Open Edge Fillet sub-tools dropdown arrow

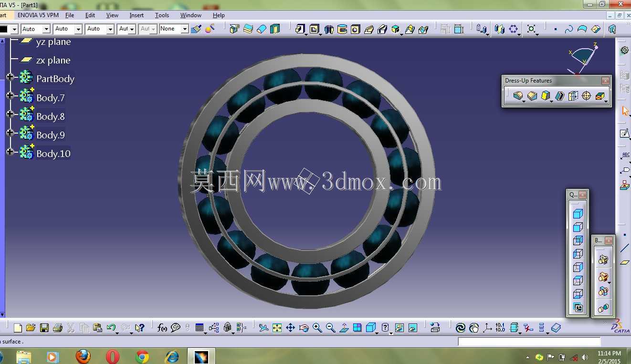click(524, 101)
